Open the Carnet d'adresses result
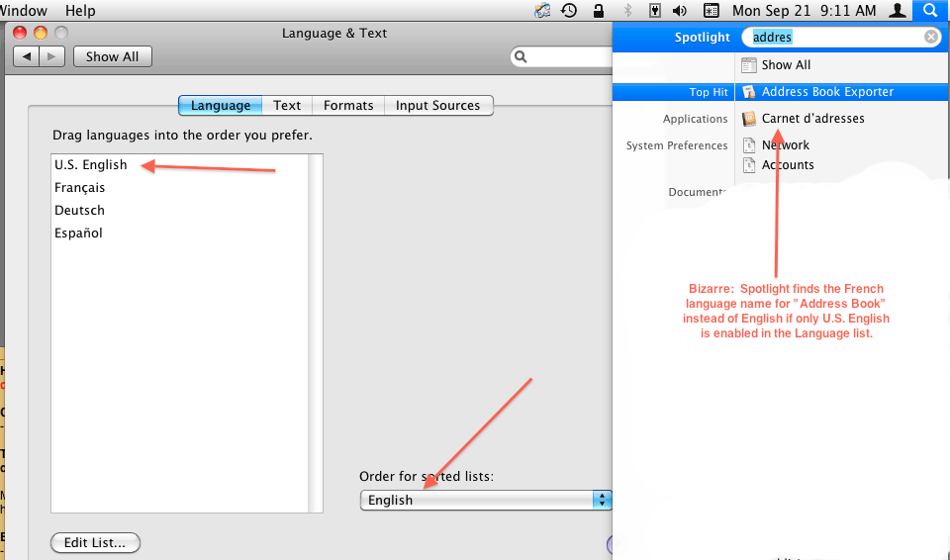The width and height of the screenshot is (950, 560). click(x=812, y=118)
